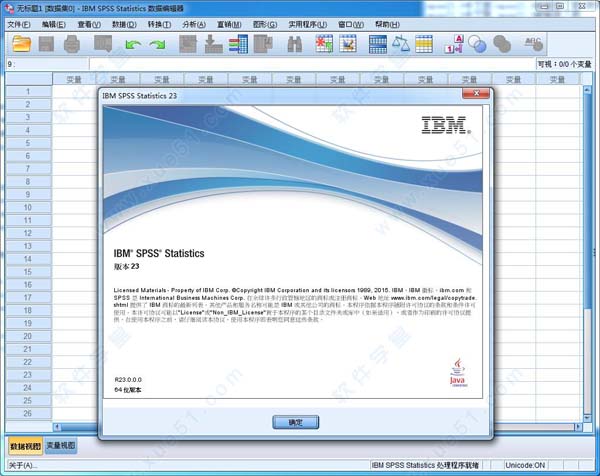
Task: Click the Go to variable toolbar icon
Action: (x=213, y=44)
